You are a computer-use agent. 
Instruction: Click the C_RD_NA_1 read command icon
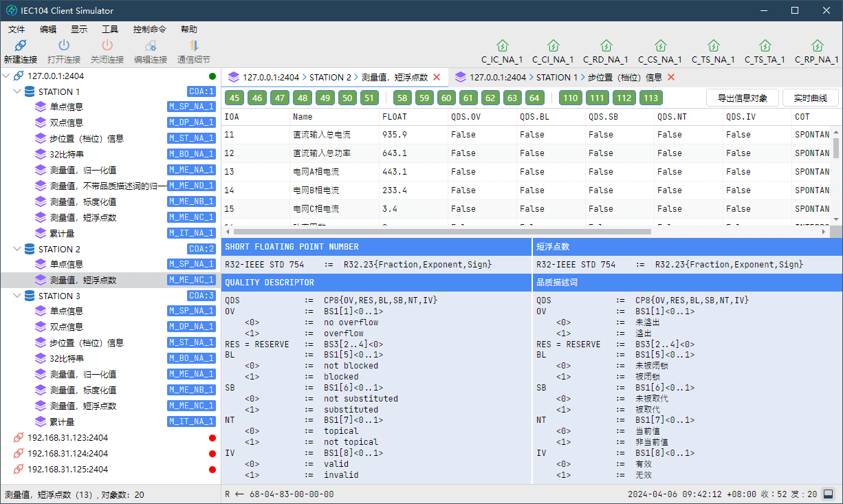[x=606, y=46]
